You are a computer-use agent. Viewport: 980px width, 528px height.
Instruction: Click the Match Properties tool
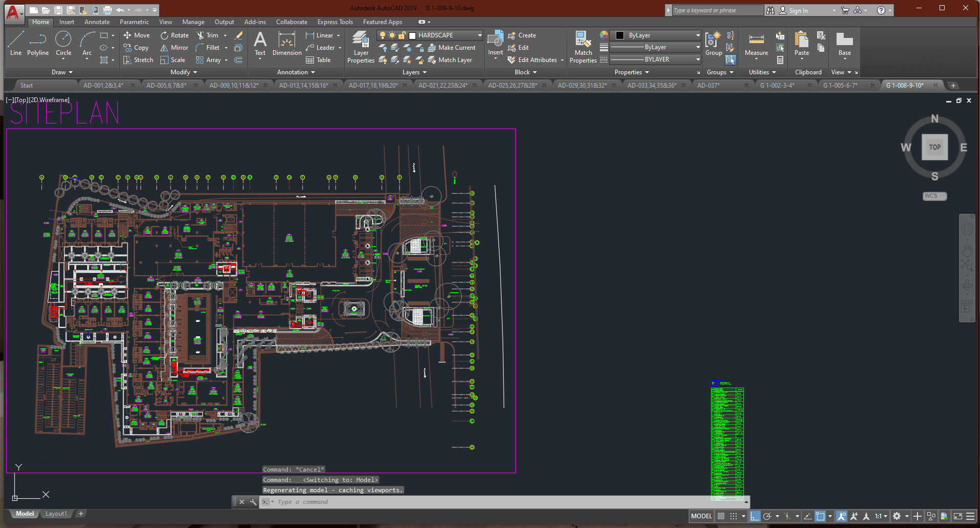[583, 47]
